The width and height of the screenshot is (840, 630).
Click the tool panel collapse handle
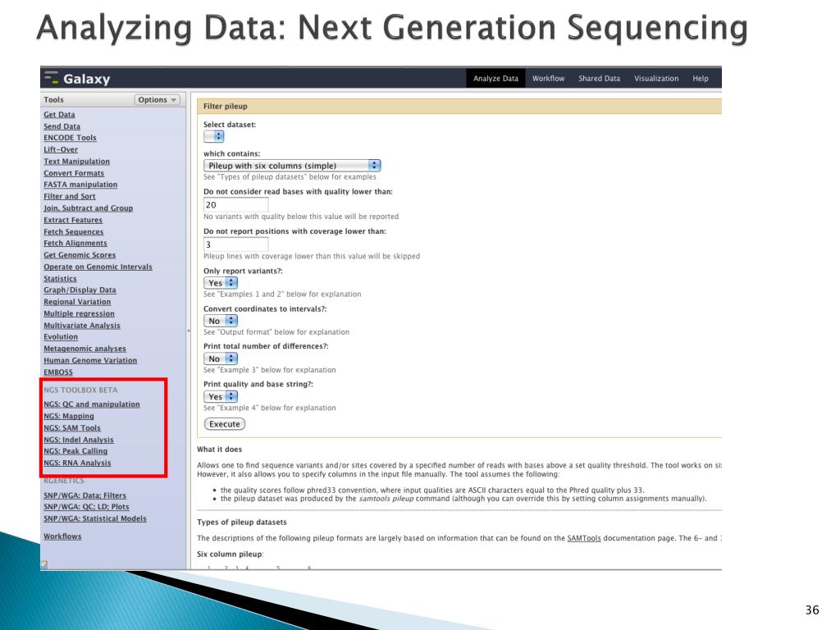(189, 331)
